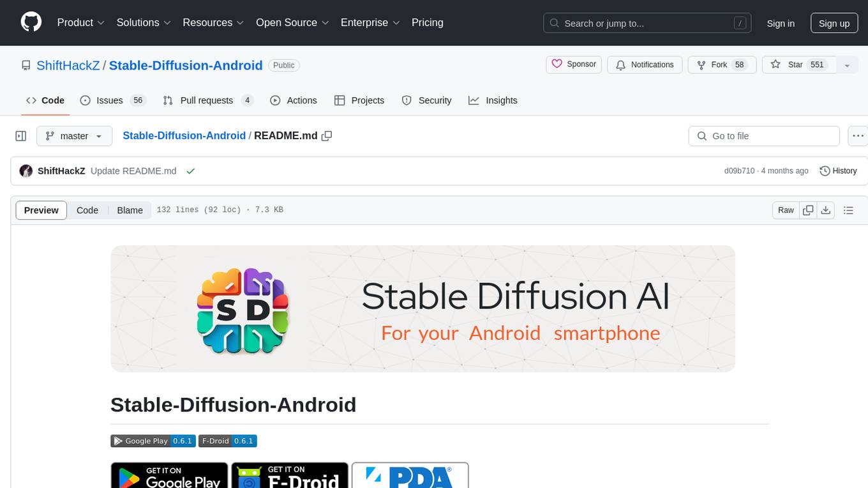The image size is (868, 488).
Task: Open the ShiftHackZ owner profile link
Action: click(x=68, y=65)
